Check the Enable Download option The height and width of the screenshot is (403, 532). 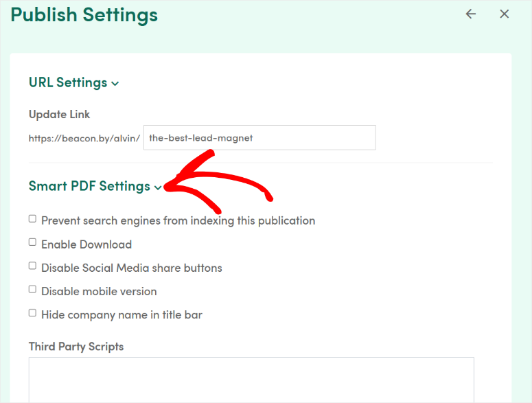(32, 242)
